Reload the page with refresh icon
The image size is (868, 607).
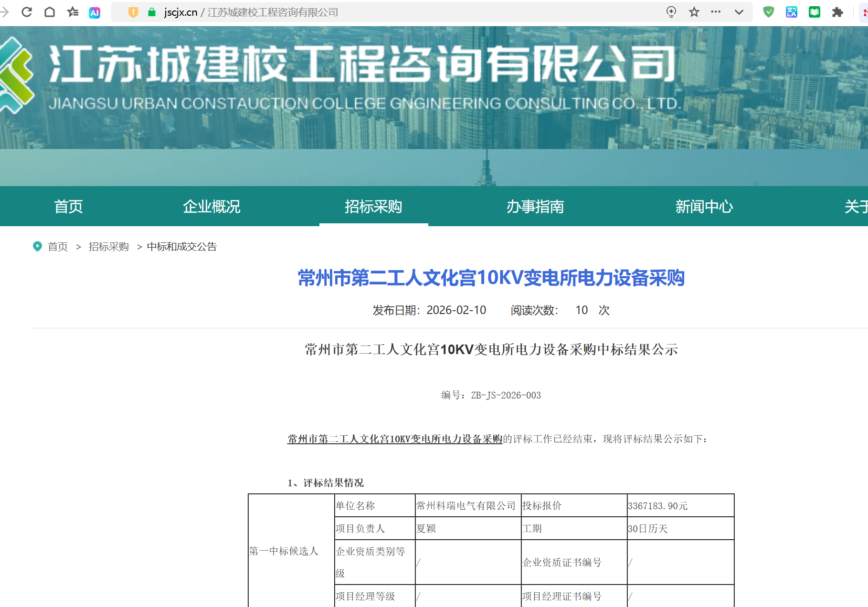point(27,12)
